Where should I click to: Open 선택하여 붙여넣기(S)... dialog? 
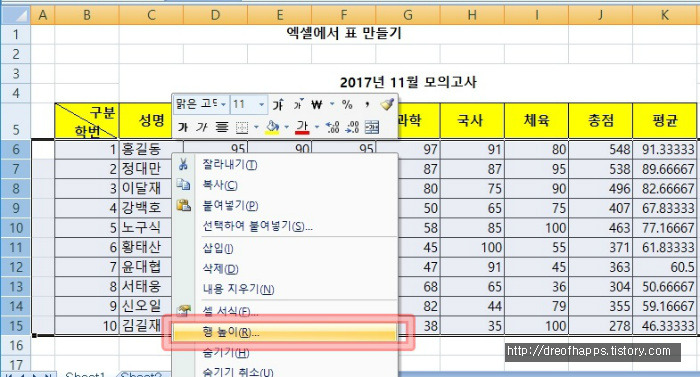(x=285, y=226)
